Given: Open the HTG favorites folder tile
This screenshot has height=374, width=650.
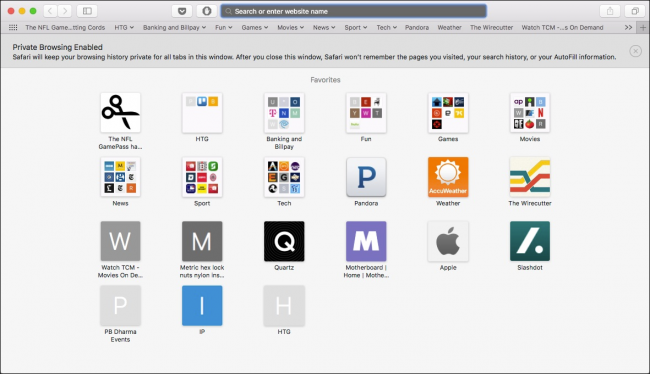Looking at the screenshot, I should pyautogui.click(x=202, y=113).
